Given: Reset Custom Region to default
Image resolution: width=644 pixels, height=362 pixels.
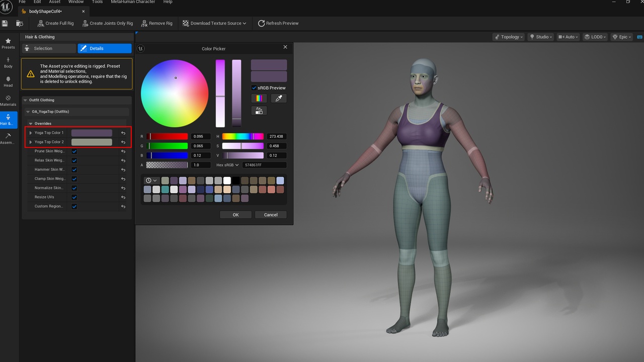Looking at the screenshot, I should pyautogui.click(x=123, y=207).
